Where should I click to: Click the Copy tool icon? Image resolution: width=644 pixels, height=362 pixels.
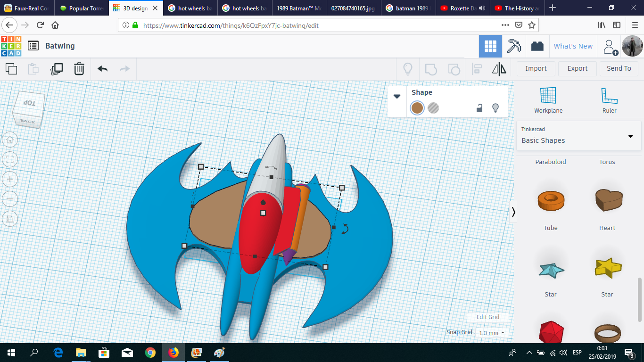(x=11, y=69)
